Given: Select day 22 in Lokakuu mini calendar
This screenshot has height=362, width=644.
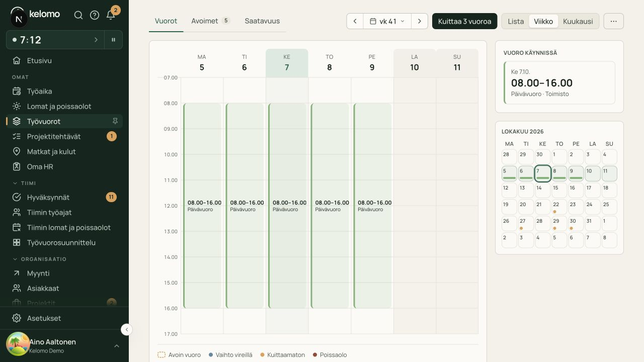Looking at the screenshot, I should (x=559, y=207).
